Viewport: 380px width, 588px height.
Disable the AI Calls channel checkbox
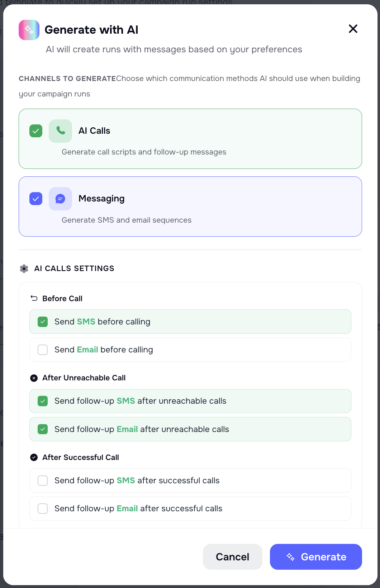[x=35, y=131]
